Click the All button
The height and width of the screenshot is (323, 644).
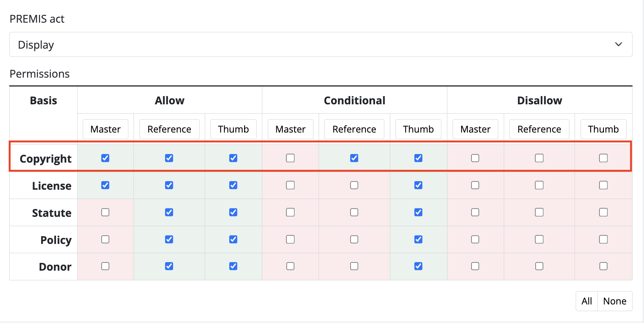click(x=586, y=301)
